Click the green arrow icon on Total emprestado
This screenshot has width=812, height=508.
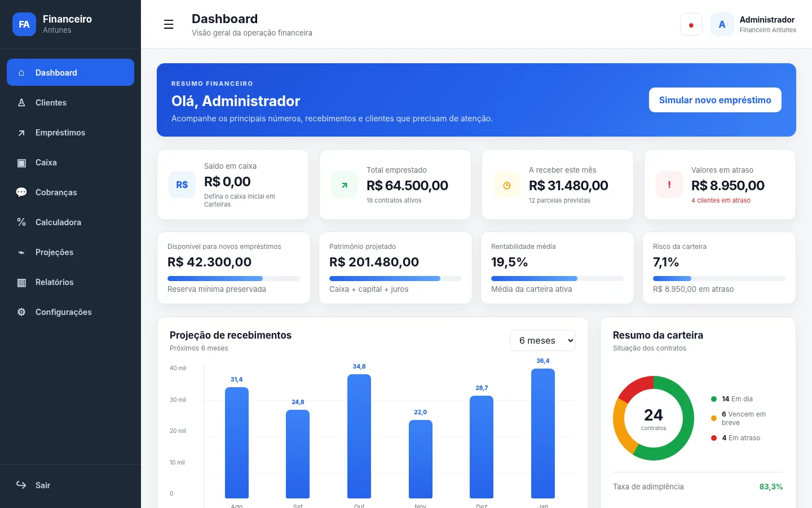[345, 185]
